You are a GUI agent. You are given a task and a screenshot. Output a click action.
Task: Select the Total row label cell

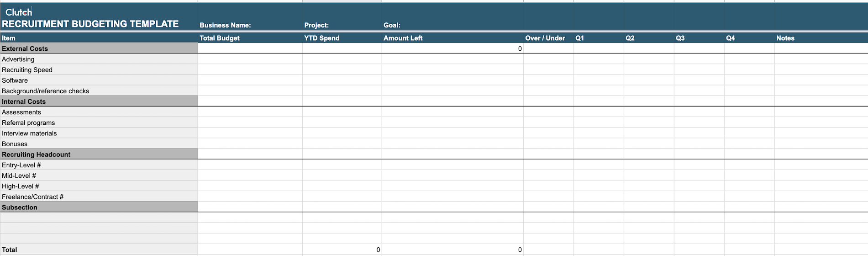(10, 250)
